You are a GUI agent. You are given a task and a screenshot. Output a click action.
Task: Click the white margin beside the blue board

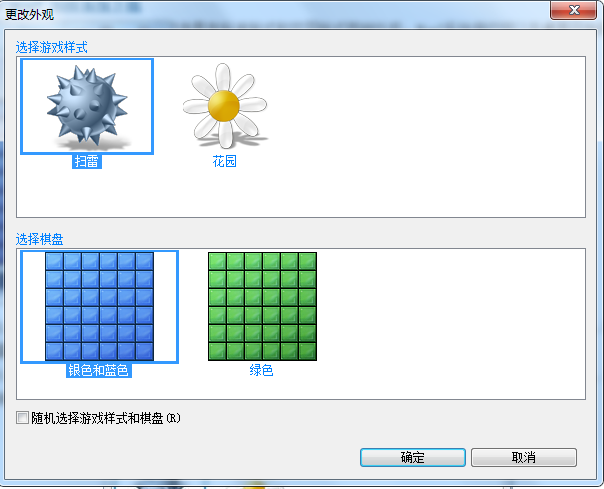(x=34, y=307)
